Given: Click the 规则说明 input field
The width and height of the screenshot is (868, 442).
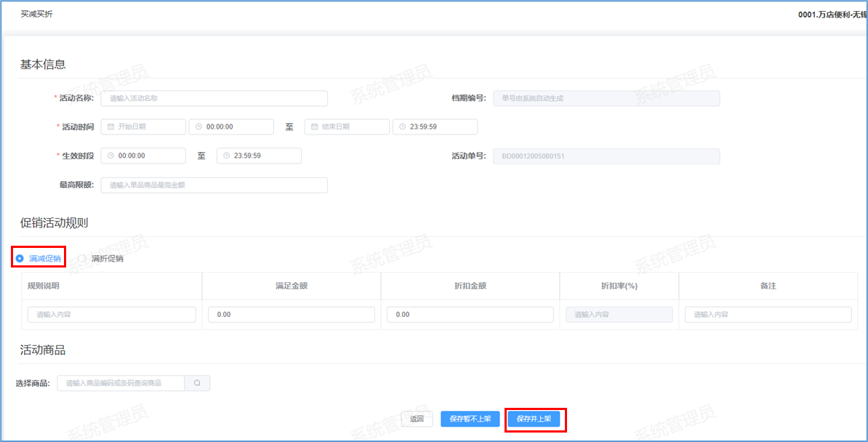Looking at the screenshot, I should tap(112, 315).
